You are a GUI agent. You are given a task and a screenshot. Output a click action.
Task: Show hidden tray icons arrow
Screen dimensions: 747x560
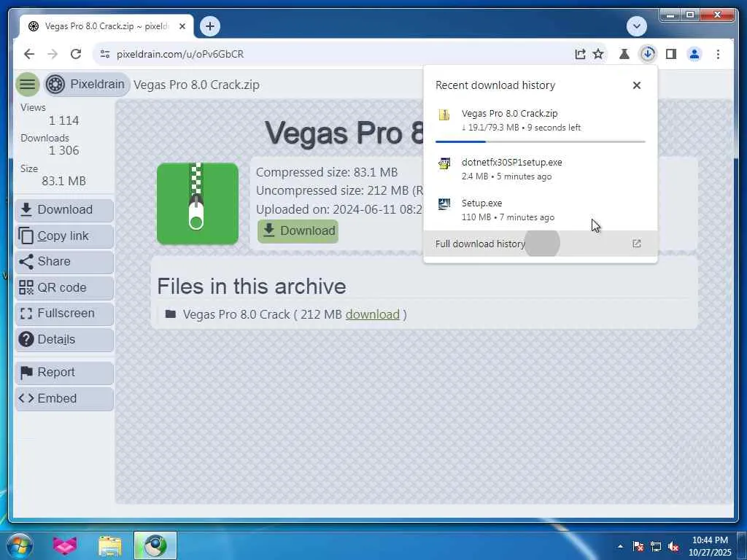(620, 546)
